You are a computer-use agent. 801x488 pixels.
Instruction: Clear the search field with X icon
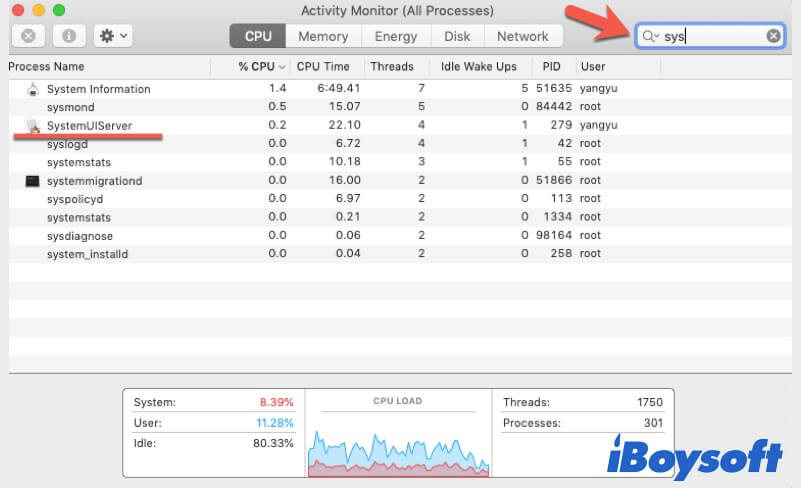click(773, 36)
